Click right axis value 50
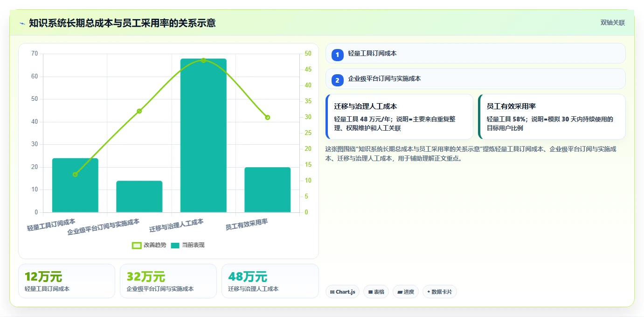The image size is (644, 317). 308,54
